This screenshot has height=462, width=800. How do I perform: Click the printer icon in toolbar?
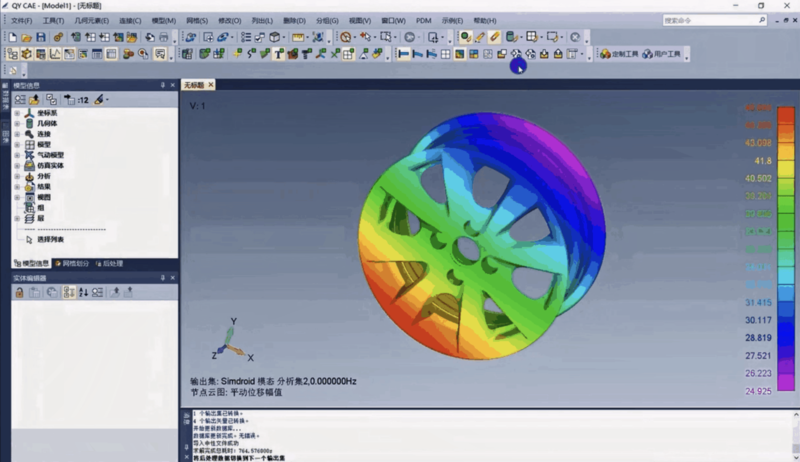pyautogui.click(x=164, y=37)
